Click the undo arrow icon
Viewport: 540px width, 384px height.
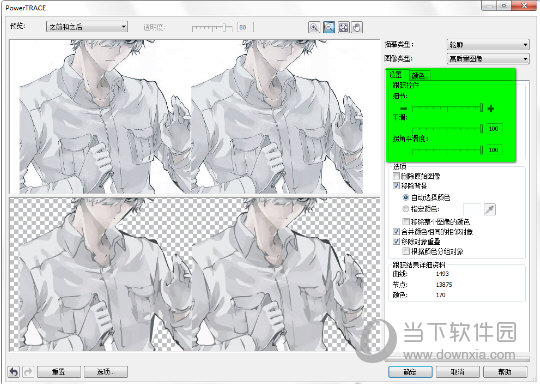click(14, 372)
